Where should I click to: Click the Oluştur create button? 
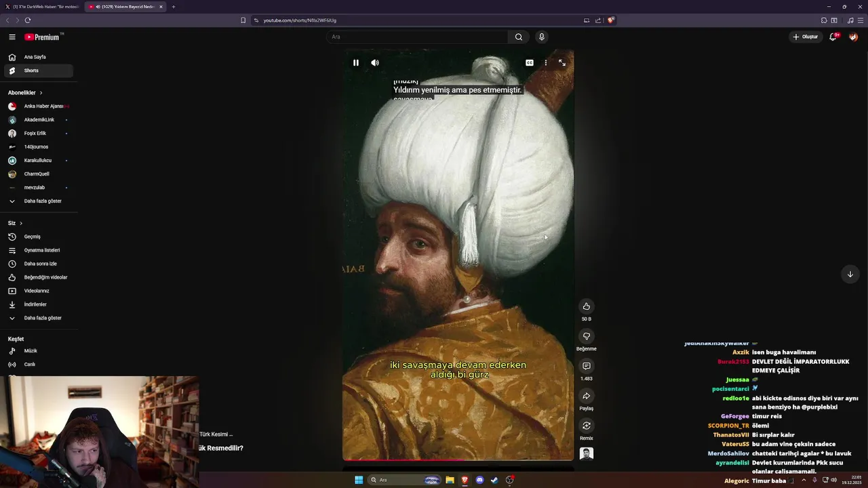806,37
